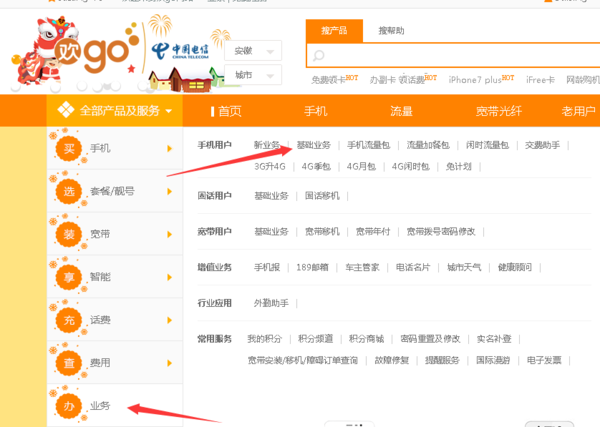Open the 手机报 link
Viewport: 600px width, 427px height.
point(267,267)
